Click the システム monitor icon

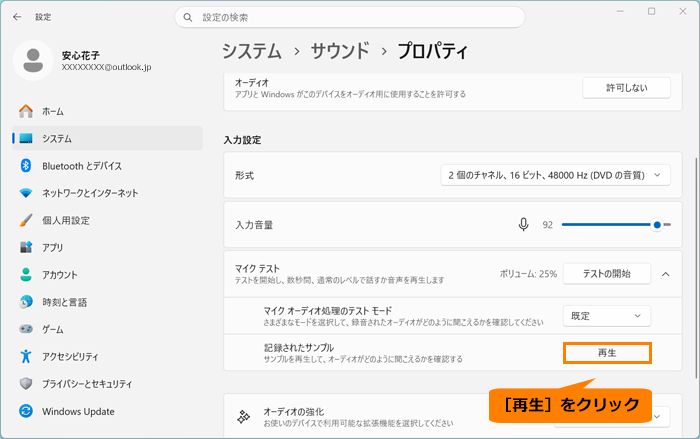pos(26,138)
